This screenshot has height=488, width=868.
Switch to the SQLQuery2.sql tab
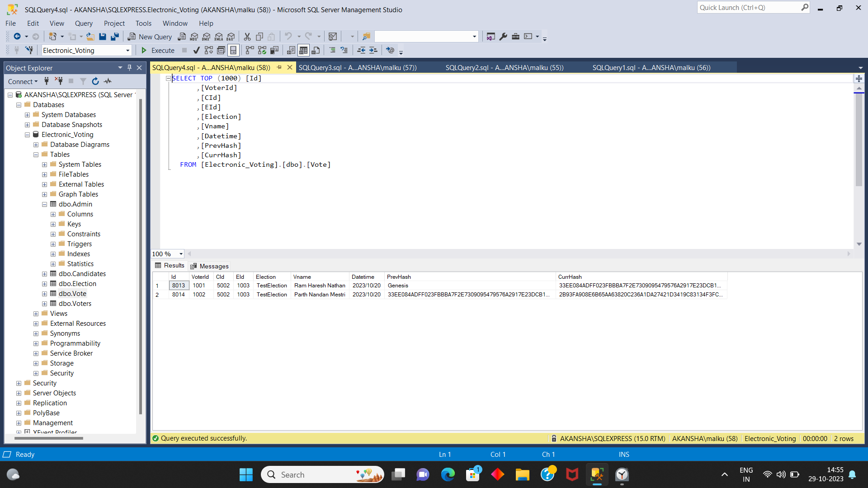[504, 67]
